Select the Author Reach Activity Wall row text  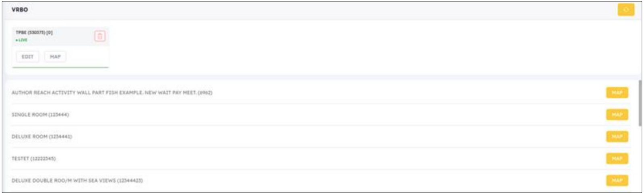[x=112, y=93]
